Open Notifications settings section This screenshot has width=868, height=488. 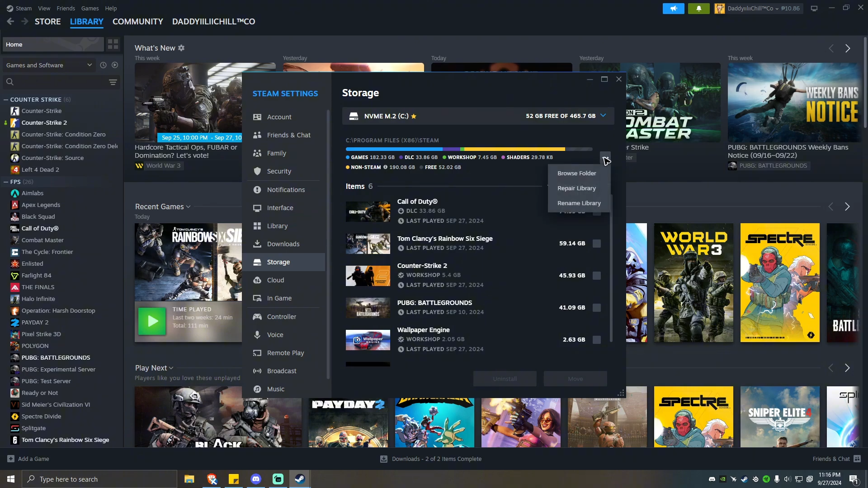tap(285, 190)
